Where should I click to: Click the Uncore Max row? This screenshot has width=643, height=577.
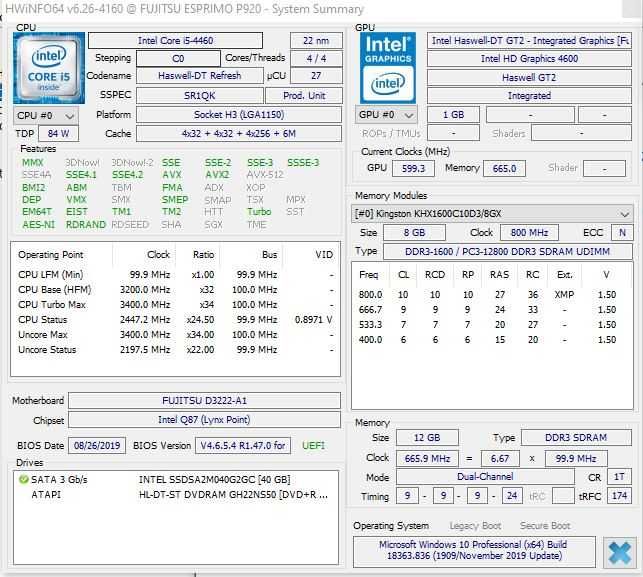point(176,335)
